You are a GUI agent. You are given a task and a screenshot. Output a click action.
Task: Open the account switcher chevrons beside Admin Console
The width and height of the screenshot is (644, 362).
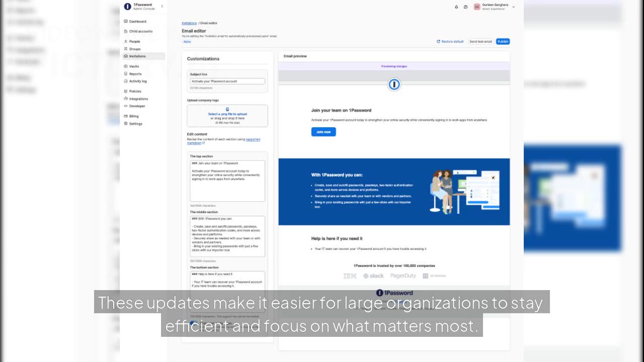click(162, 7)
